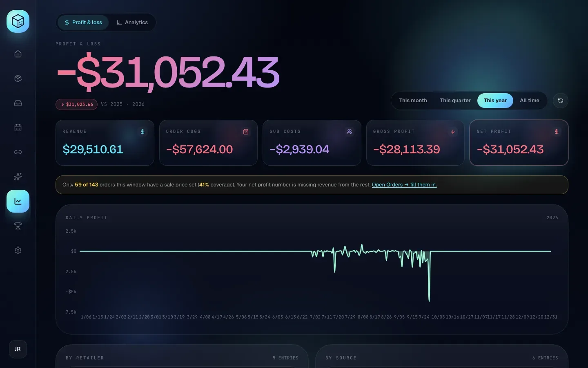Click the dollar icon on Net Profit card
This screenshot has height=368, width=588.
pos(557,132)
